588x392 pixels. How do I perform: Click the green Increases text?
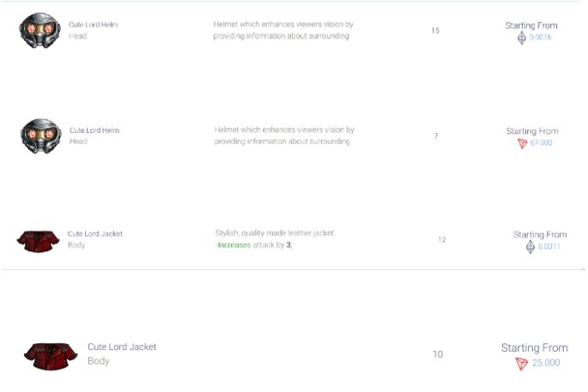pyautogui.click(x=233, y=245)
